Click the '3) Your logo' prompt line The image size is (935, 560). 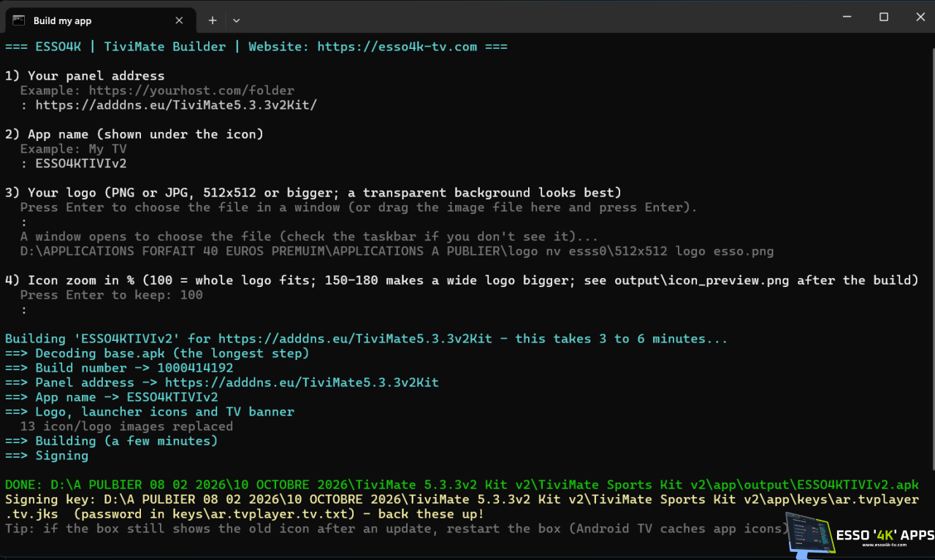pos(313,193)
